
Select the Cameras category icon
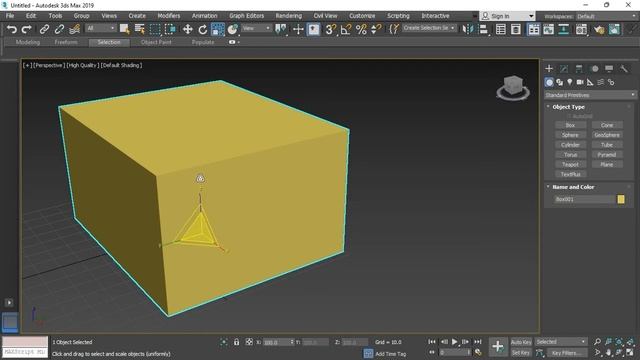[x=580, y=82]
